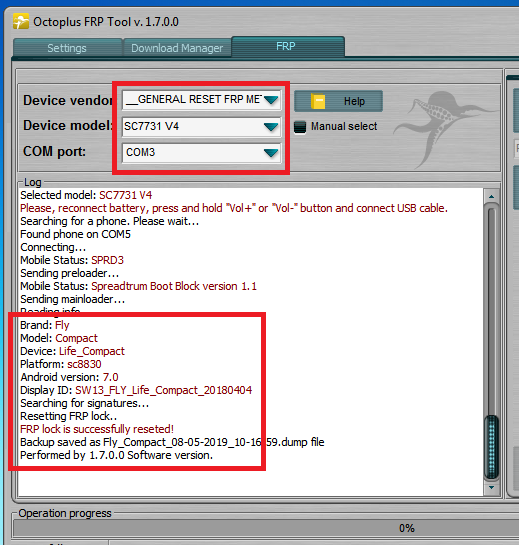The width and height of the screenshot is (519, 545).
Task: Click 'Brand: Fly' log line
Action: pos(45,325)
